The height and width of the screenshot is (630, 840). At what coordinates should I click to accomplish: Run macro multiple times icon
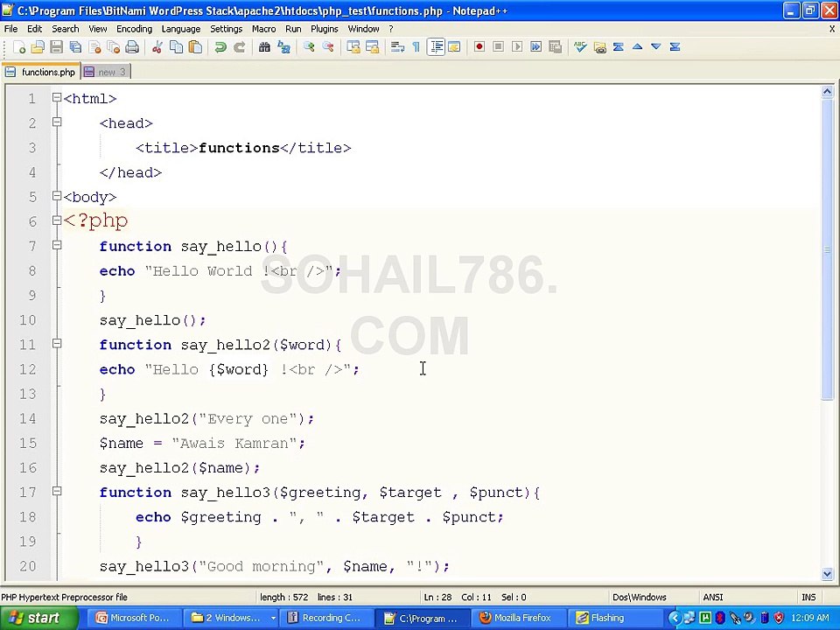(x=535, y=47)
